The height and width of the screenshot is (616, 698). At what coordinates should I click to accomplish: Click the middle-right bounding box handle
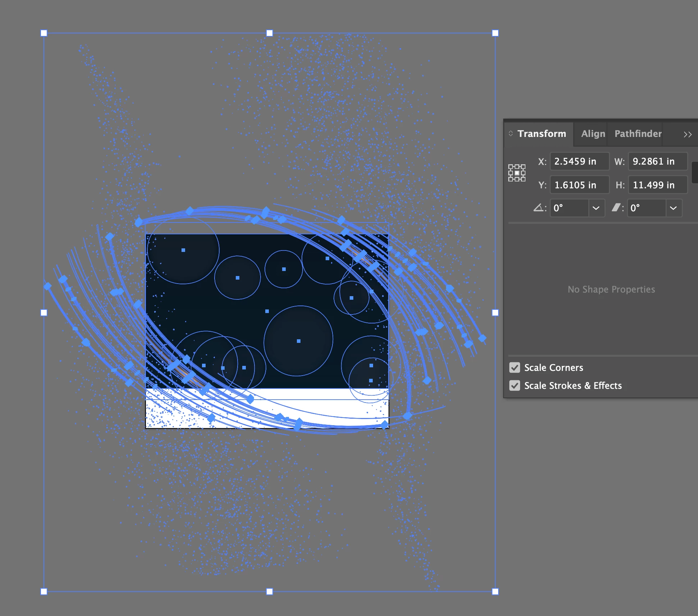click(x=495, y=313)
